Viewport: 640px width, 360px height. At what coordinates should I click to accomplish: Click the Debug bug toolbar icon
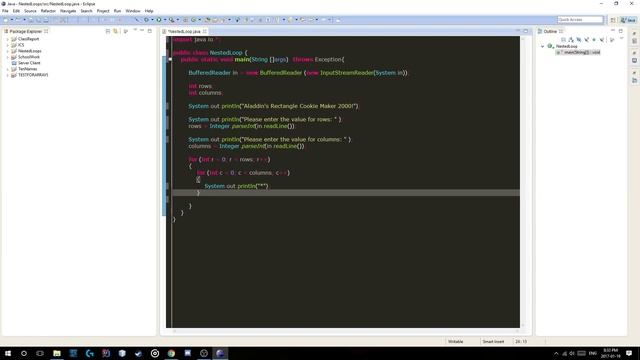pos(146,20)
